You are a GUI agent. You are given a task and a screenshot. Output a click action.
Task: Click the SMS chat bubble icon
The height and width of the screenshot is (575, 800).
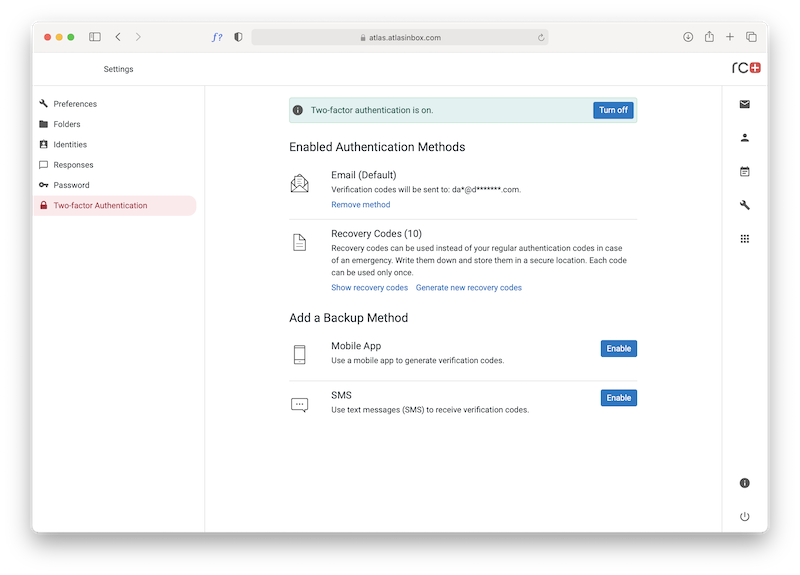pyautogui.click(x=299, y=405)
